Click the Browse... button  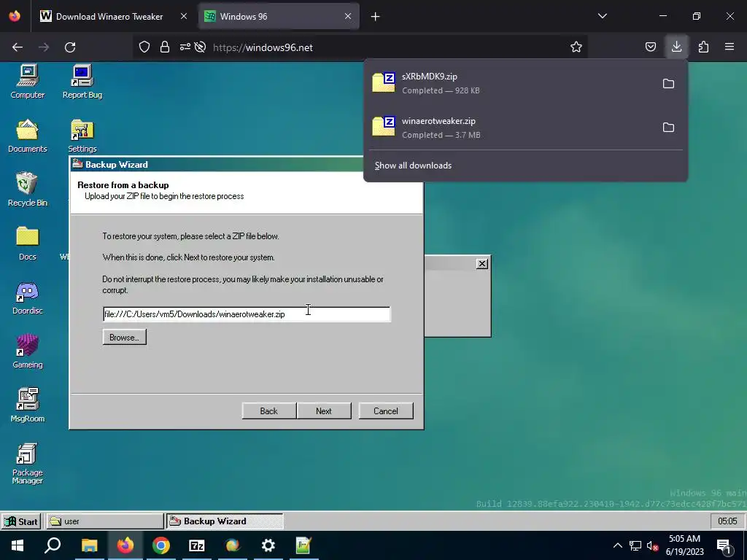[x=124, y=337]
